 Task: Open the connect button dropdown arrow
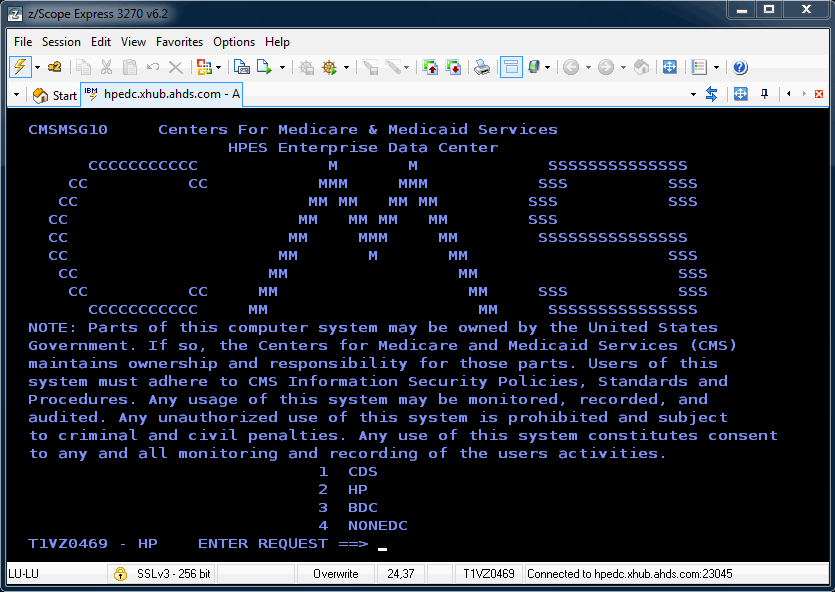(x=37, y=68)
